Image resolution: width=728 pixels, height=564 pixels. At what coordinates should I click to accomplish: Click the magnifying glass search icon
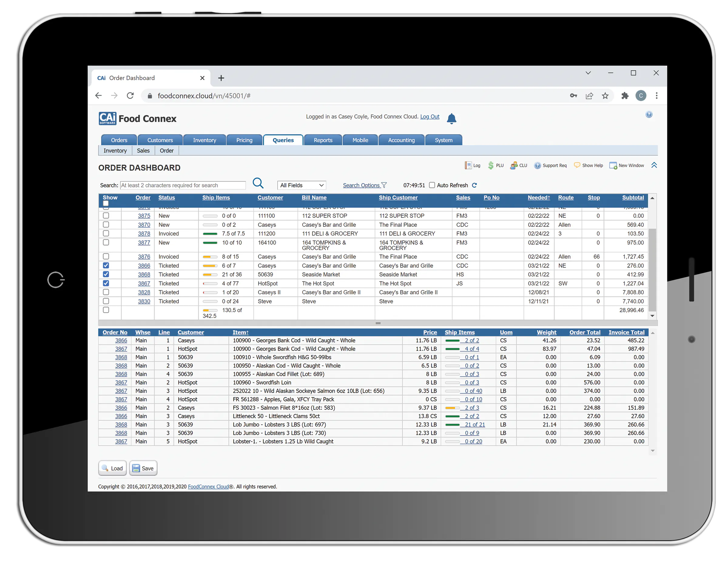coord(258,183)
